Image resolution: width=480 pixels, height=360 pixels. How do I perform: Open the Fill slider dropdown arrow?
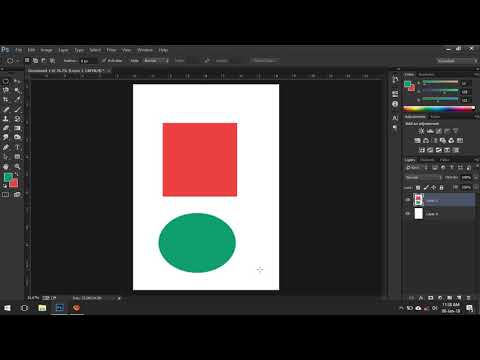476,188
